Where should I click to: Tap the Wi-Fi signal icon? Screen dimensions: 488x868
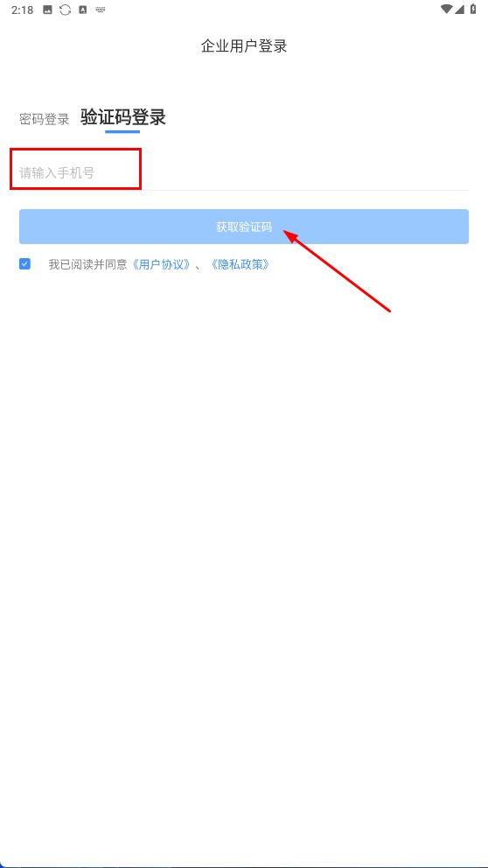tap(447, 9)
